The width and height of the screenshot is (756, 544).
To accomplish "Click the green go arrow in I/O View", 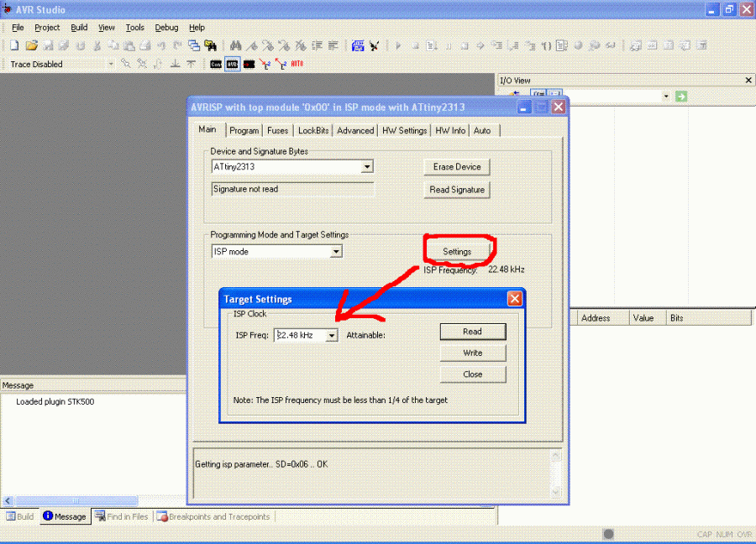I will pos(681,97).
